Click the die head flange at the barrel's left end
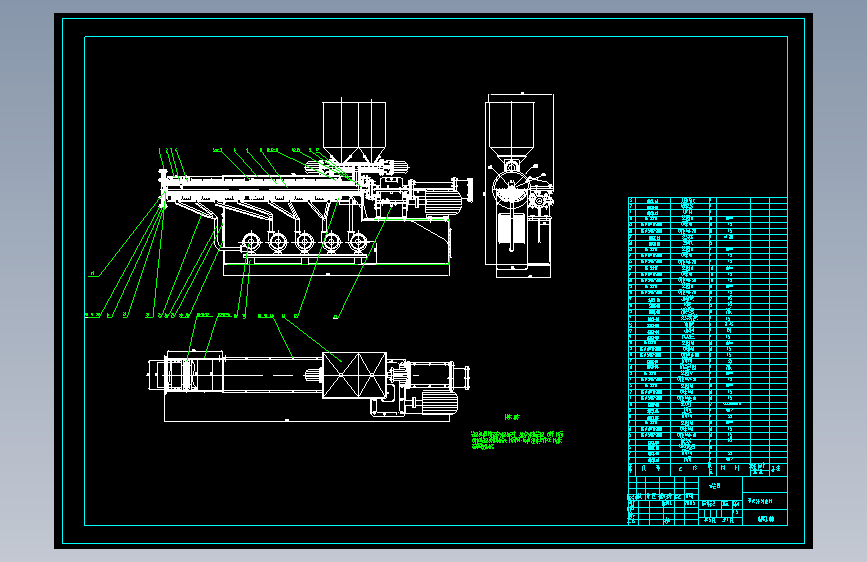Screen dimensions: 867x562 click(x=163, y=189)
